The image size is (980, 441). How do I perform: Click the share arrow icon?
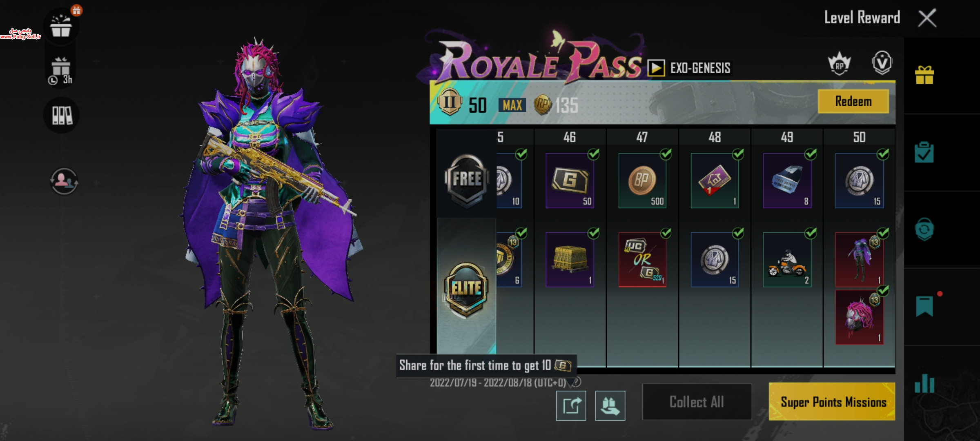[x=571, y=405]
